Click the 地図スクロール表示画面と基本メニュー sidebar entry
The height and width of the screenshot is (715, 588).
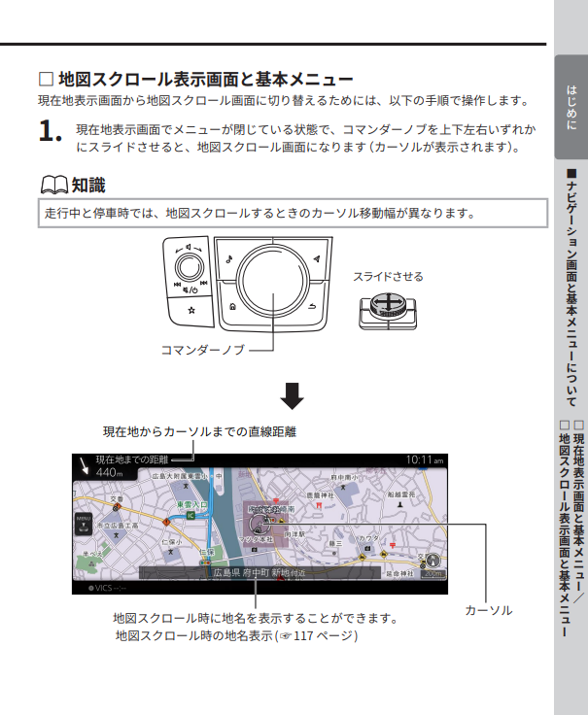(565, 528)
